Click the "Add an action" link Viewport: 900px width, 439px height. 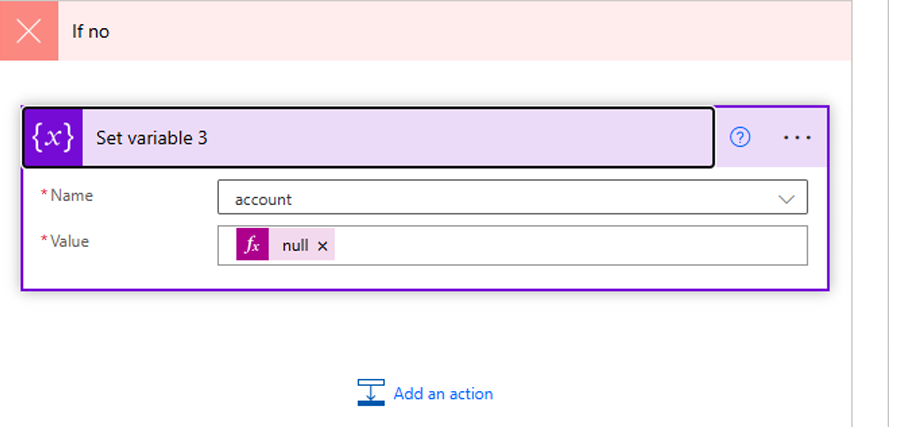(x=443, y=394)
